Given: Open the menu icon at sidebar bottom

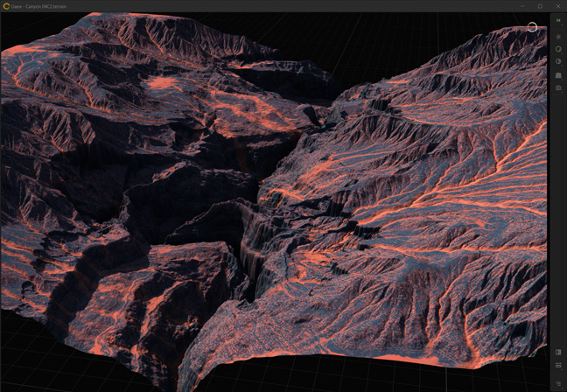Looking at the screenshot, I should point(558,382).
